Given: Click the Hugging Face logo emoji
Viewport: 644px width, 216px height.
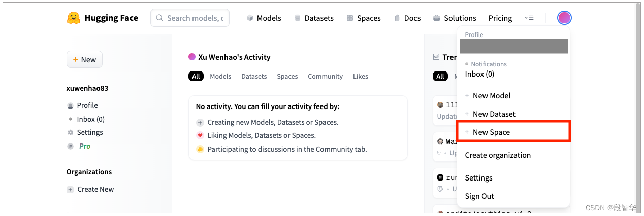Looking at the screenshot, I should click(x=74, y=18).
